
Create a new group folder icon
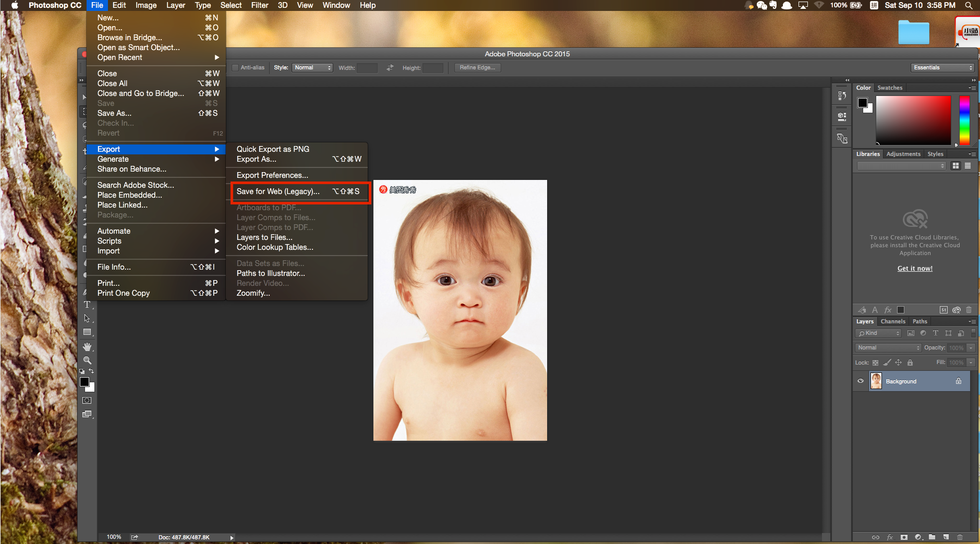(932, 537)
